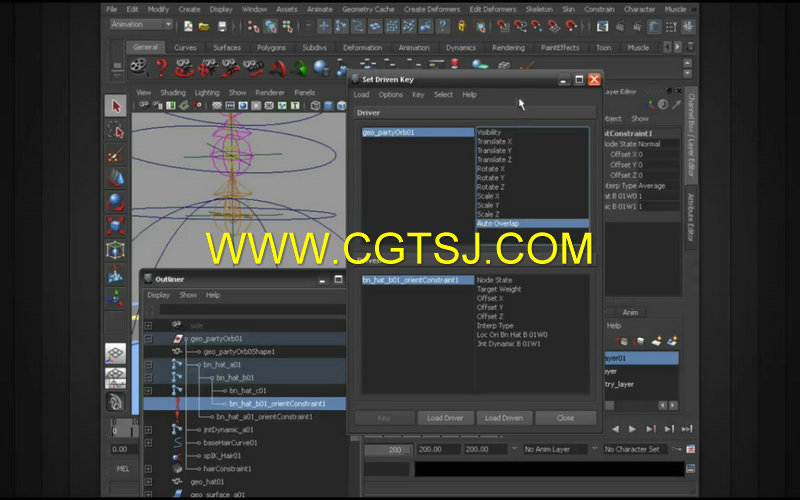The height and width of the screenshot is (500, 800).
Task: Click the save scene disk icon
Action: [222, 26]
